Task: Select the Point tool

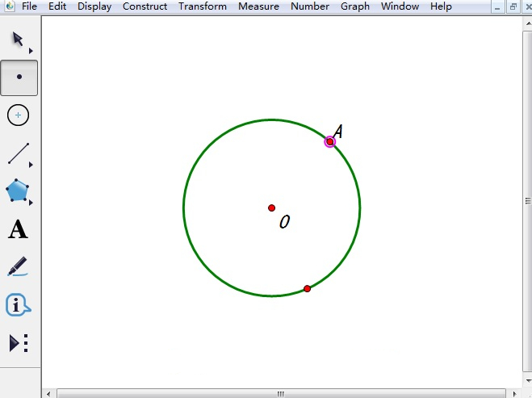Action: pyautogui.click(x=19, y=78)
